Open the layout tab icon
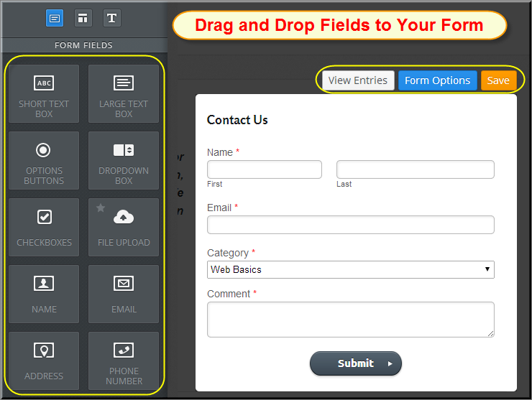This screenshot has width=532, height=400. [x=83, y=18]
